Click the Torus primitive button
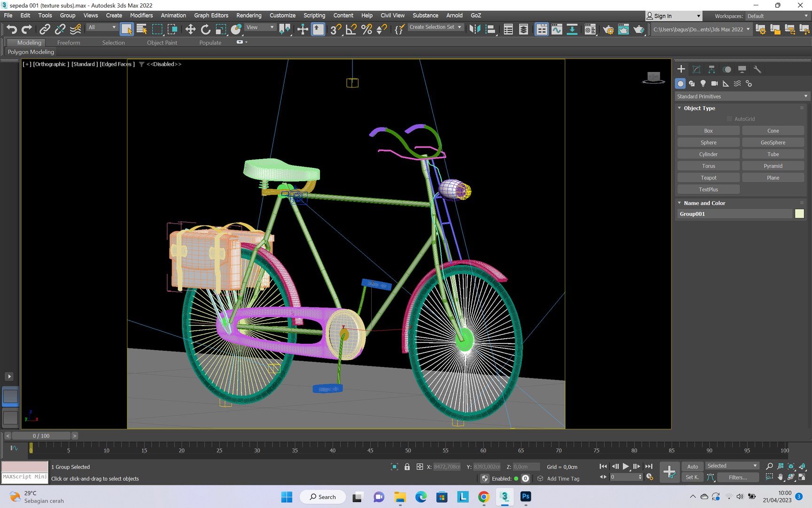812x508 pixels. click(x=709, y=166)
